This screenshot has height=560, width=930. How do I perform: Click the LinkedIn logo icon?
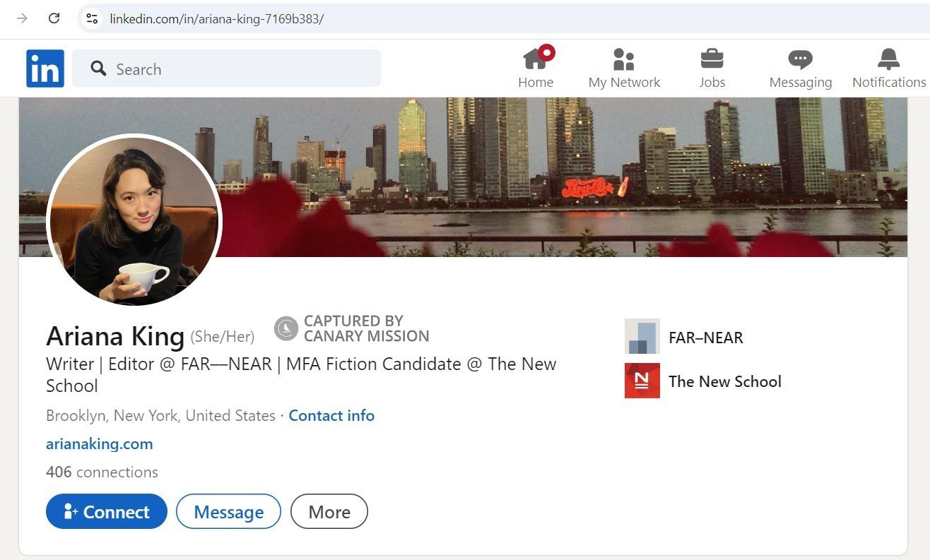45,68
